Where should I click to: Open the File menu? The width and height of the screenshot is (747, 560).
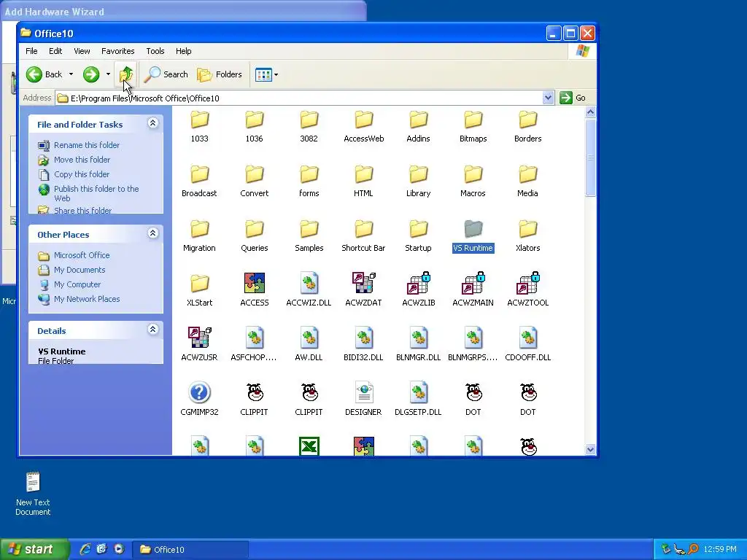[31, 51]
